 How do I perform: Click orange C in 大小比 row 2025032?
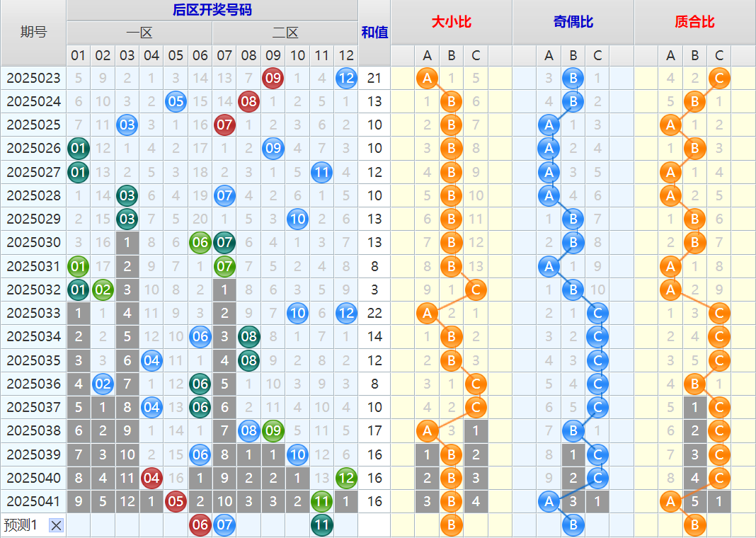click(476, 290)
